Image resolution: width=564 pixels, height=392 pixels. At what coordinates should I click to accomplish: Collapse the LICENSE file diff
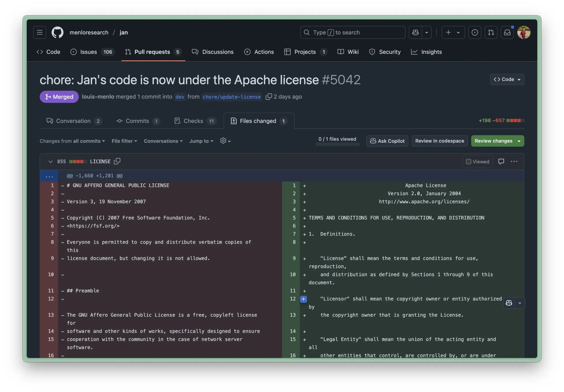pos(50,162)
